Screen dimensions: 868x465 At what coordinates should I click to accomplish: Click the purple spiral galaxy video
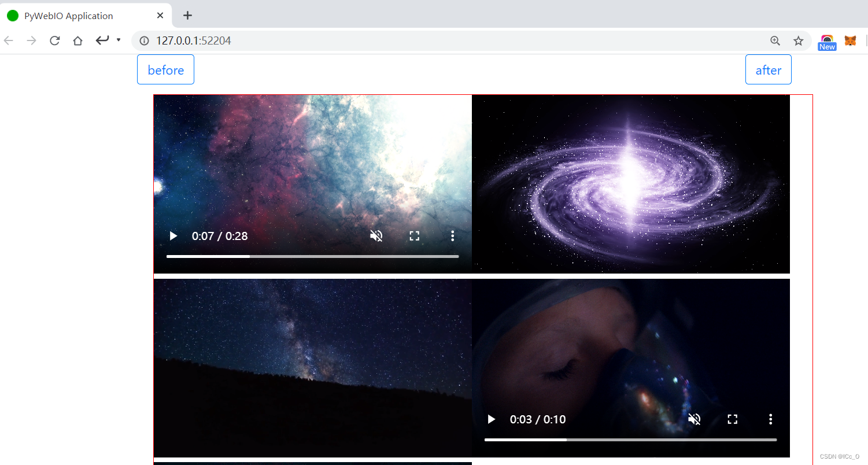click(631, 184)
